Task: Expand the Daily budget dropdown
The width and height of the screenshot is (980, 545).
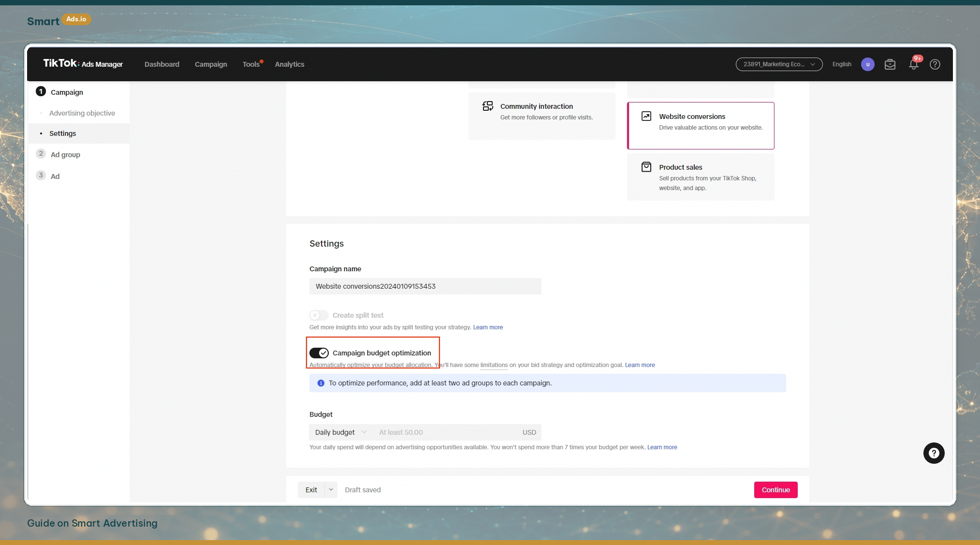Action: (x=341, y=432)
